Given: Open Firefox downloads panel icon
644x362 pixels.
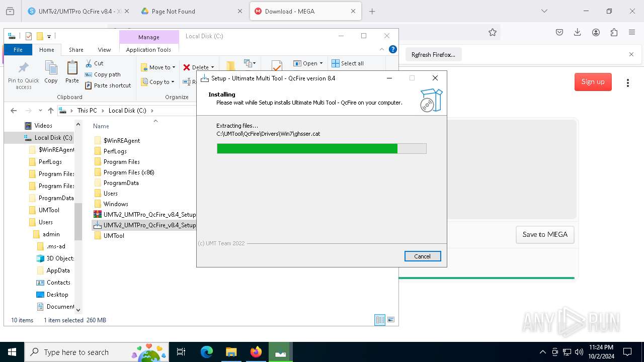Looking at the screenshot, I should point(578,32).
